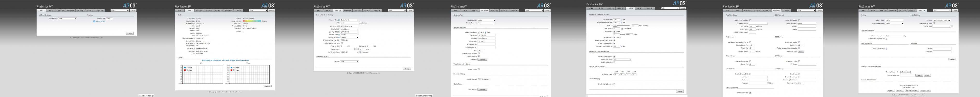Screen dimensions: 980x97
Task: Expand the Country Code dropdown
Action: click(x=350, y=29)
